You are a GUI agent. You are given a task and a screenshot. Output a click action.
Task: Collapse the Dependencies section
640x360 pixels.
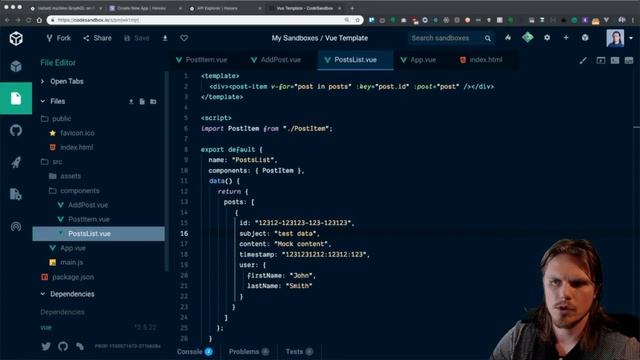coord(72,294)
